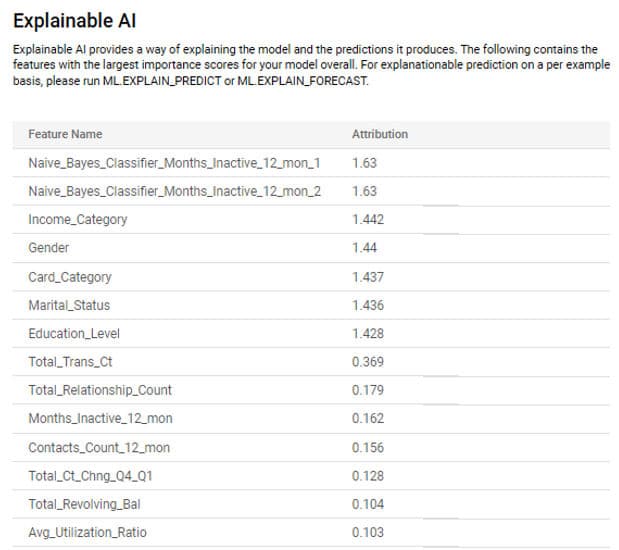The height and width of the screenshot is (550, 619).
Task: Select the Income_Category feature name
Action: point(78,220)
